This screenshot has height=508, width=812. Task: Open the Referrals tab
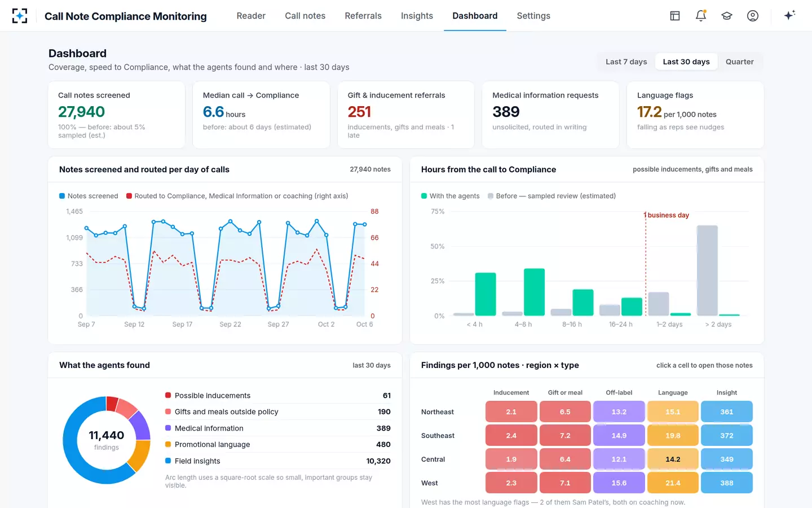click(x=363, y=16)
